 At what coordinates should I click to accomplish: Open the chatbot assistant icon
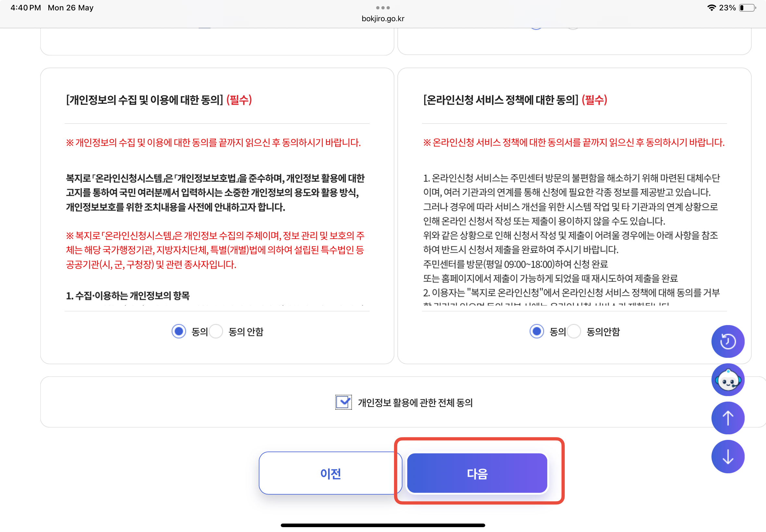click(728, 380)
